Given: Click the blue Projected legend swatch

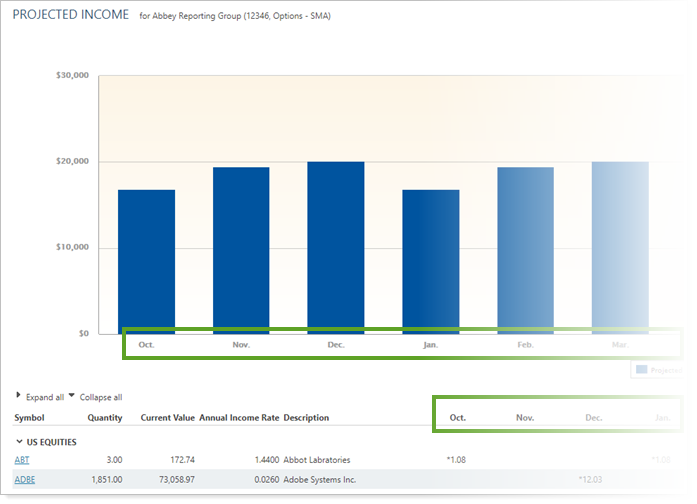Looking at the screenshot, I should click(641, 370).
